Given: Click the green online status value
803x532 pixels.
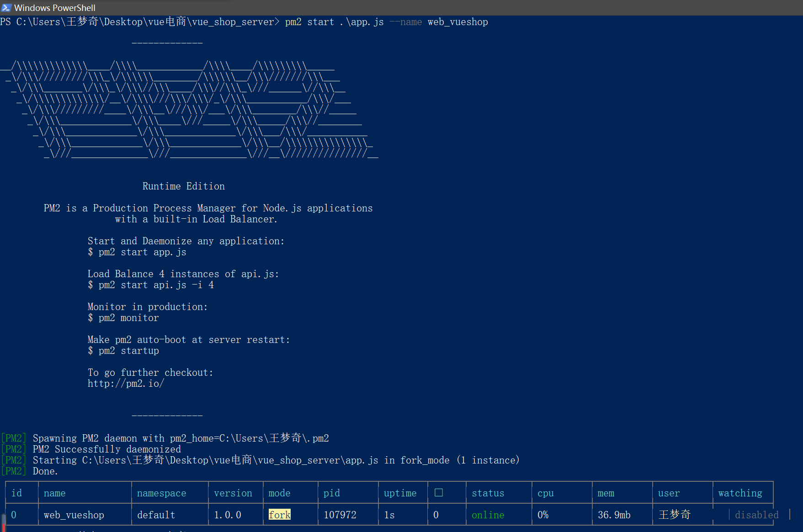Looking at the screenshot, I should pyautogui.click(x=488, y=515).
